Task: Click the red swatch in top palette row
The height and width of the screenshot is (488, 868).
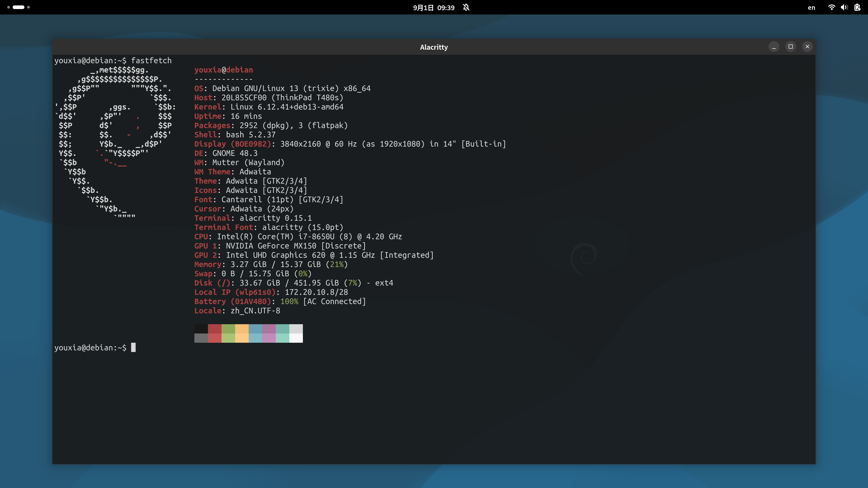Action: coord(215,329)
